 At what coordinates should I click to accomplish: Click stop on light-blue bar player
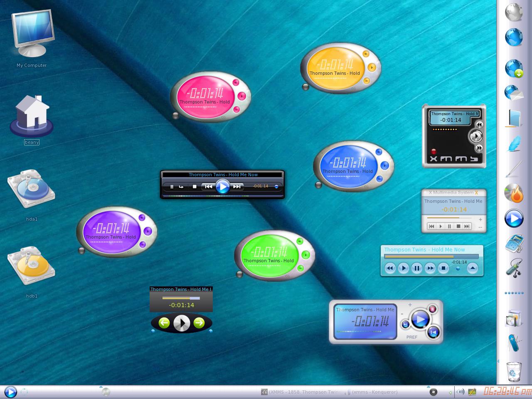443,268
